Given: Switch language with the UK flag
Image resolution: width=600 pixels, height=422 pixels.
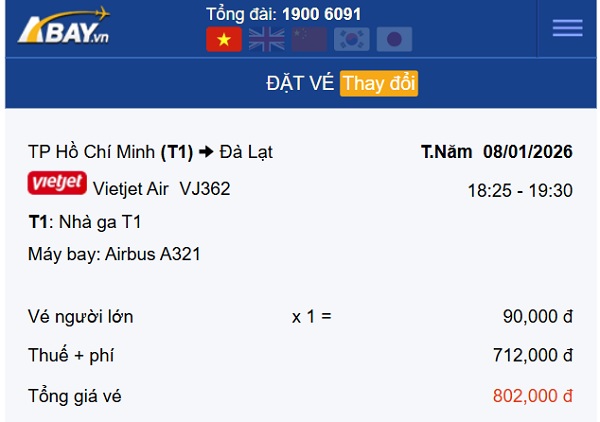Looking at the screenshot, I should [x=267, y=39].
